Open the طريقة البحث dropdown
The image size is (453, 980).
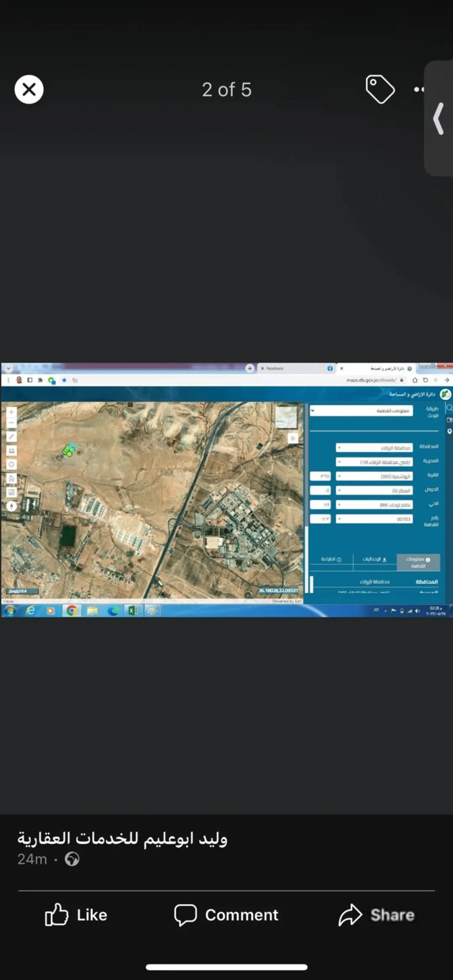361,411
